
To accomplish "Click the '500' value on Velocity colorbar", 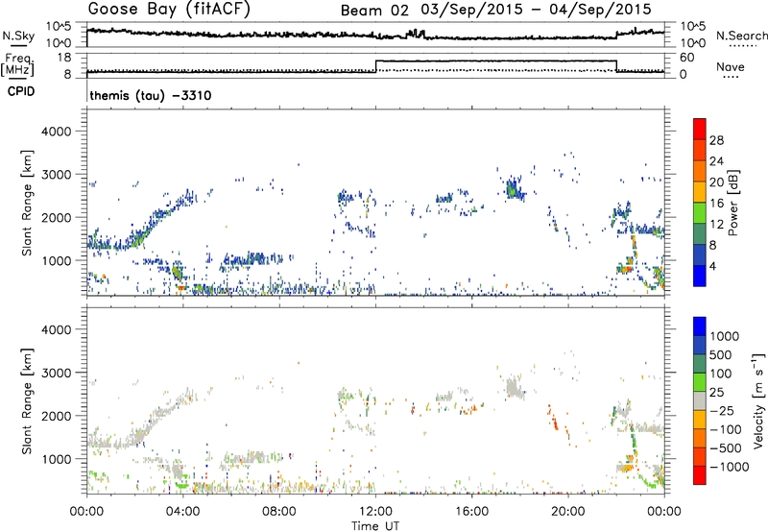I will tap(721, 354).
